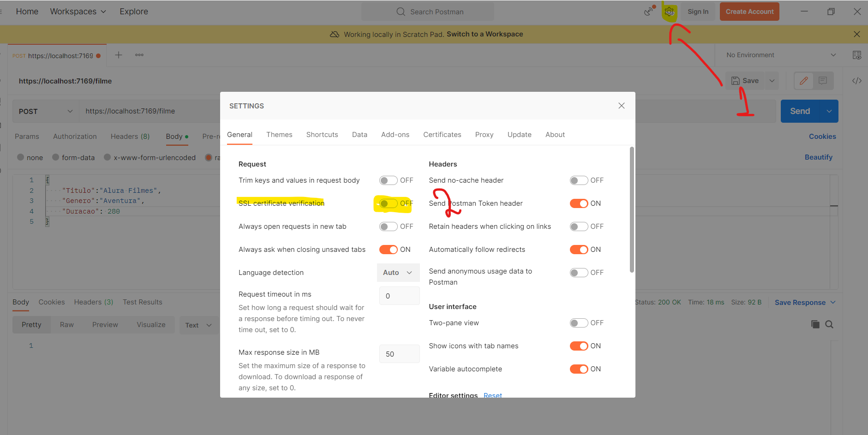Close the Settings dialog

622,106
